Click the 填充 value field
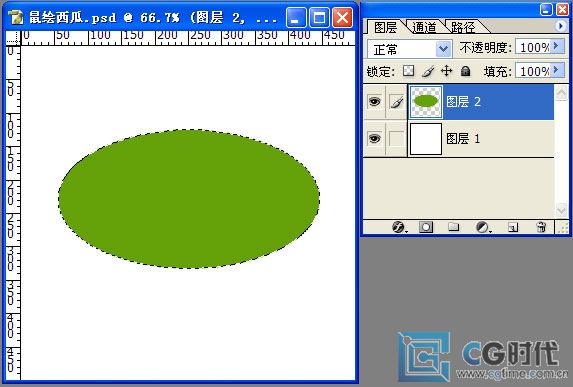 point(534,71)
